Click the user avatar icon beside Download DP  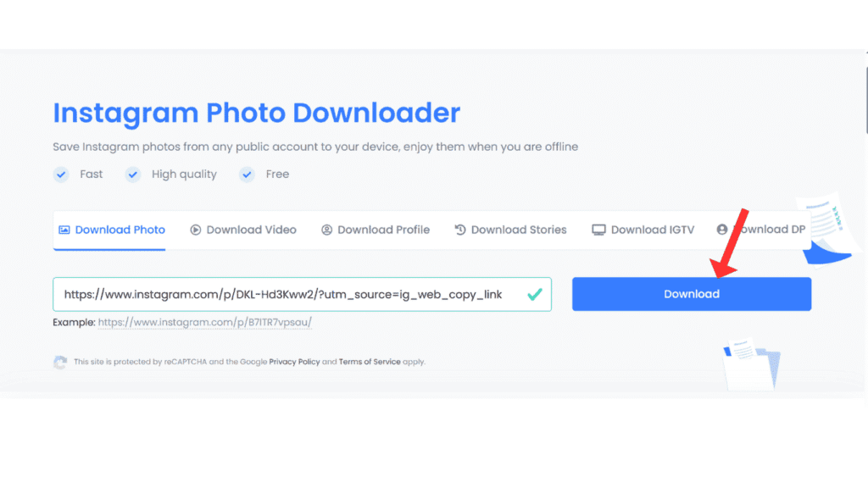722,230
